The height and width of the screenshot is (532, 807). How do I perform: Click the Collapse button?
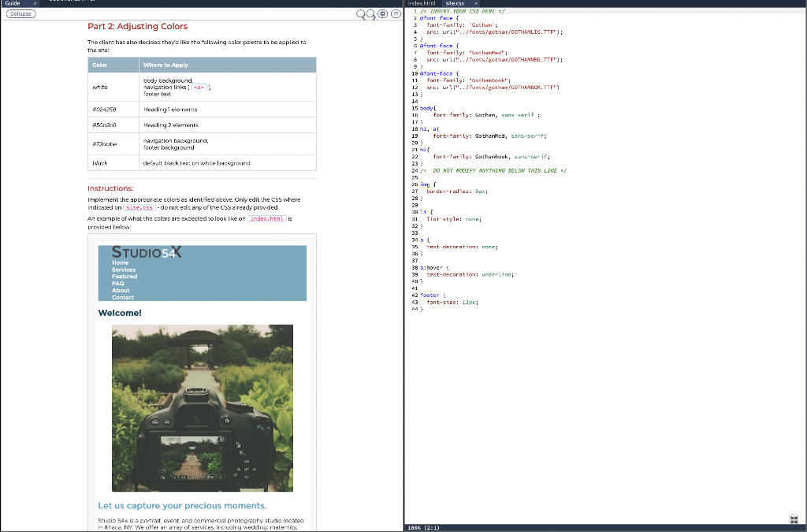coord(20,13)
